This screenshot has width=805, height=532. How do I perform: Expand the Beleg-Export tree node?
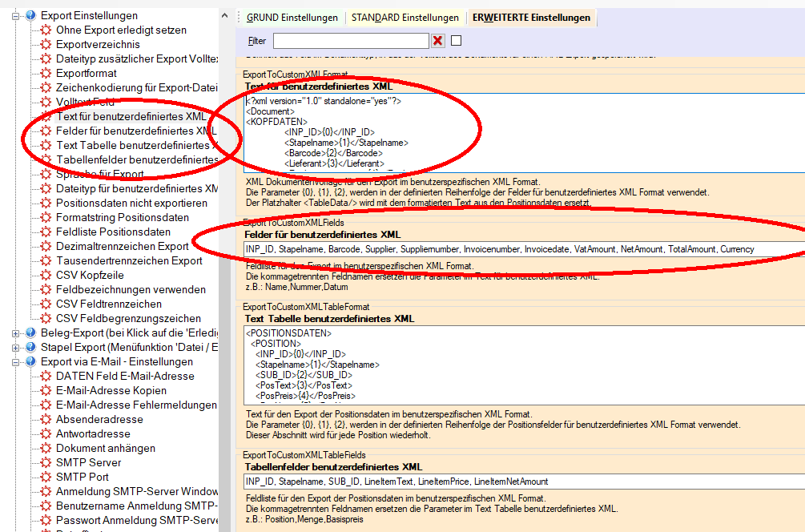[x=16, y=333]
